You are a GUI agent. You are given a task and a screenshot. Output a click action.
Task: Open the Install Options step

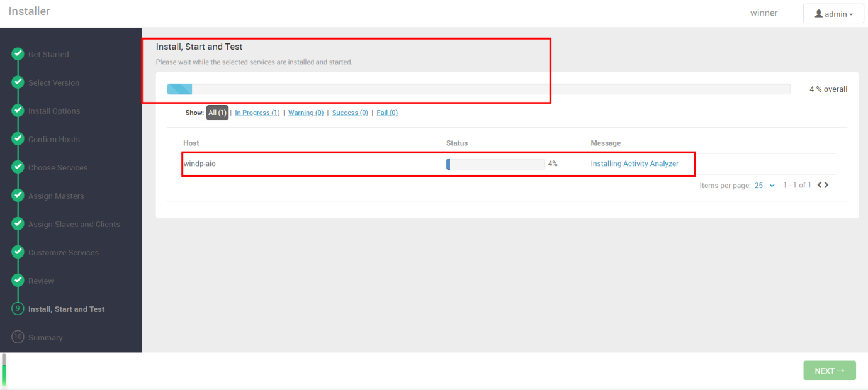click(54, 111)
